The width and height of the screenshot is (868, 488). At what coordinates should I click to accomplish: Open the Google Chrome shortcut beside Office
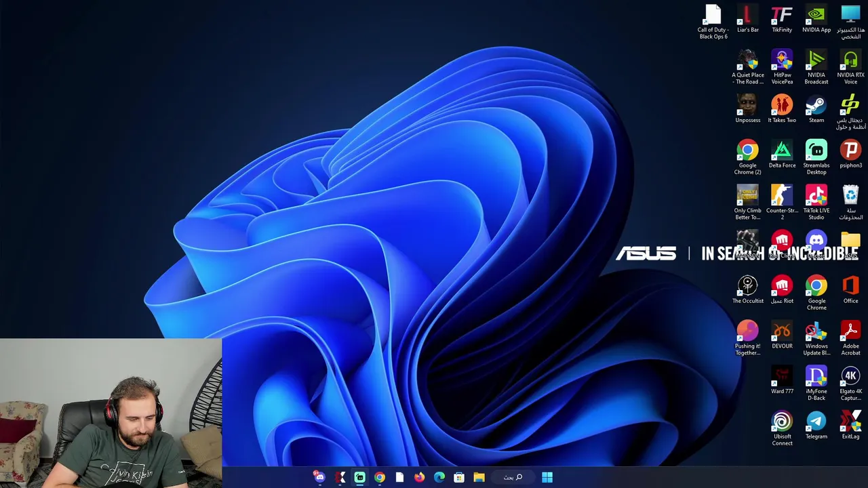tap(816, 293)
